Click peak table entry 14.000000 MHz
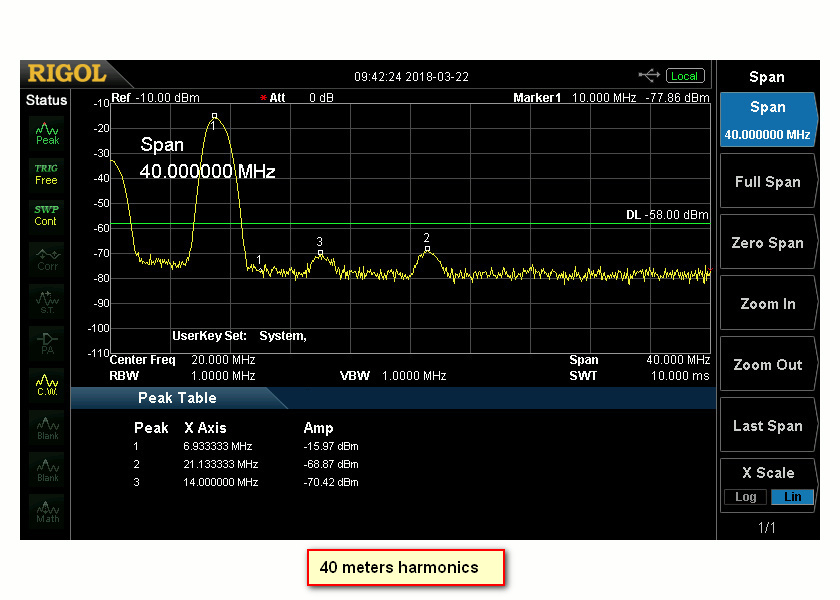840x600 pixels. pyautogui.click(x=221, y=483)
